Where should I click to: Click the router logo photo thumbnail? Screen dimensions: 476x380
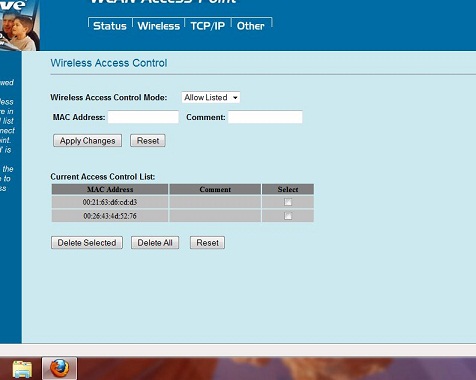tap(20, 25)
